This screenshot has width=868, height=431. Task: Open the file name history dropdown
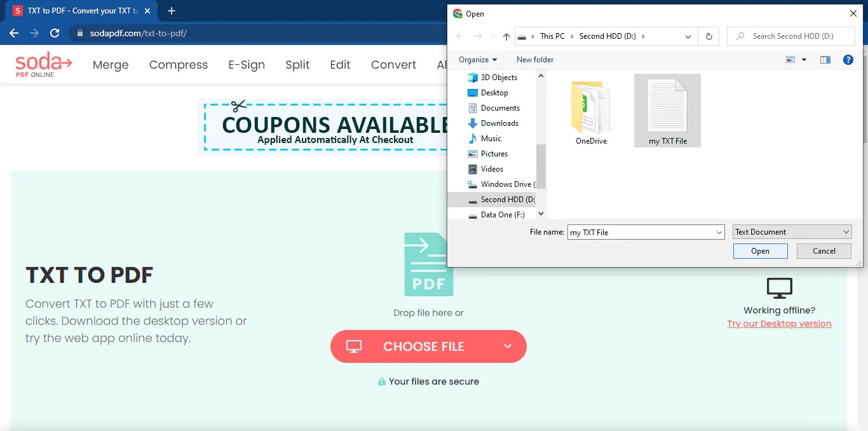tap(719, 231)
